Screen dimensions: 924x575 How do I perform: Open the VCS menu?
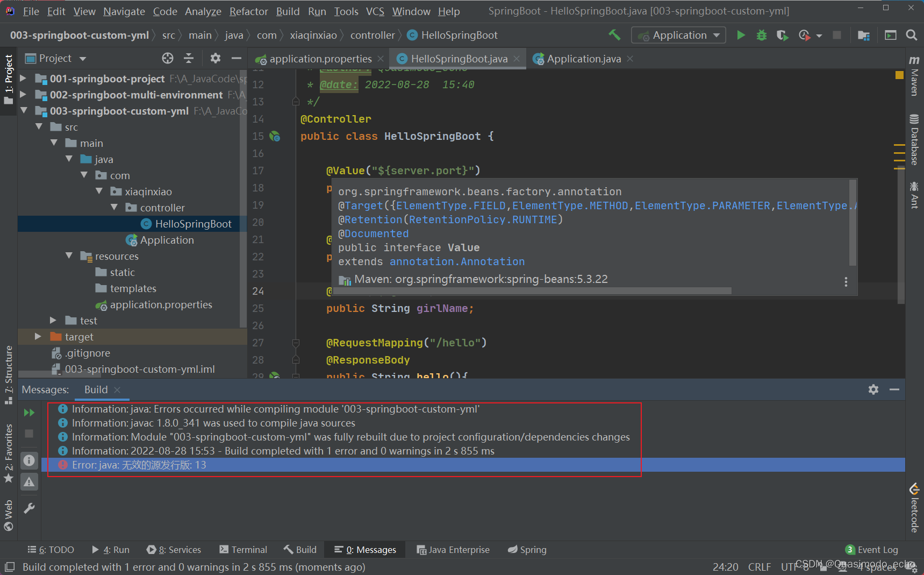click(375, 11)
